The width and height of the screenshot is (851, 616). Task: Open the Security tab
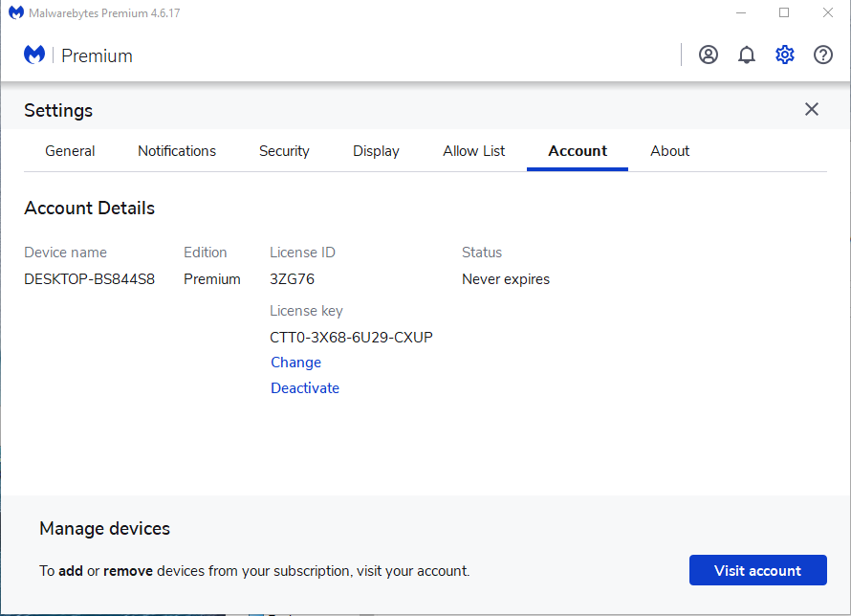284,151
